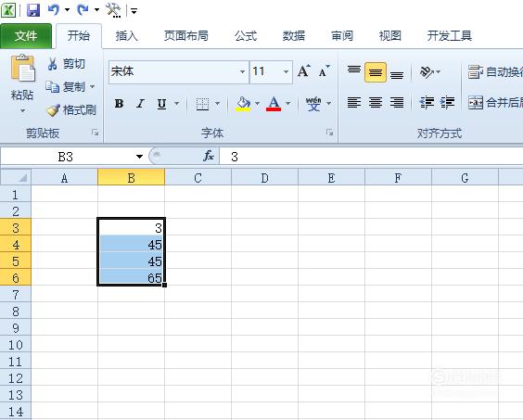
Task: Click the text orientation icon
Action: coord(427,71)
